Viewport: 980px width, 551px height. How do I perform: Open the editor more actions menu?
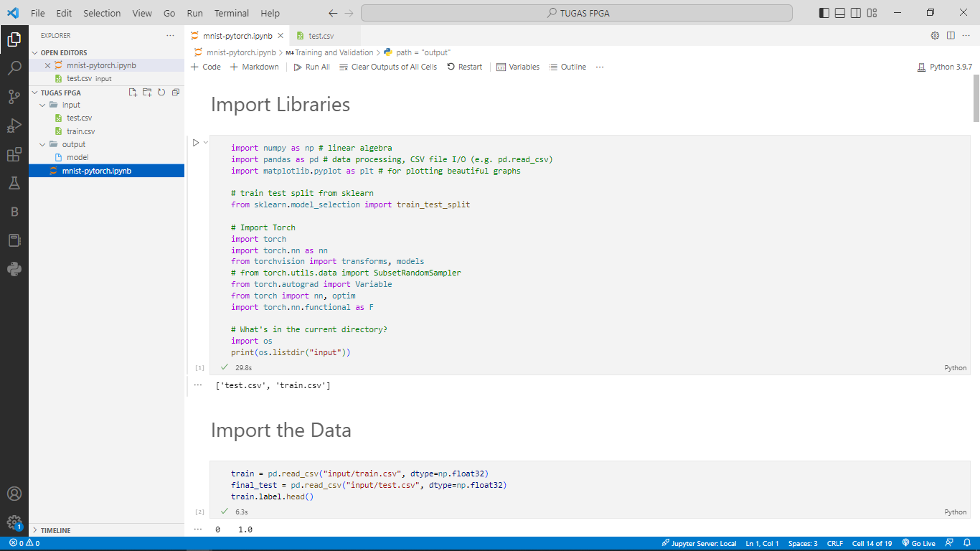966,35
